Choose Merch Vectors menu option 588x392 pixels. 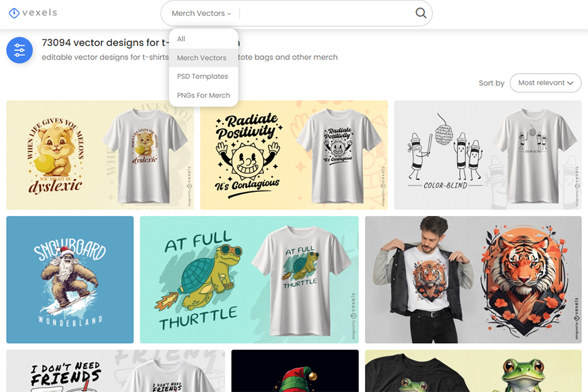pyautogui.click(x=203, y=58)
